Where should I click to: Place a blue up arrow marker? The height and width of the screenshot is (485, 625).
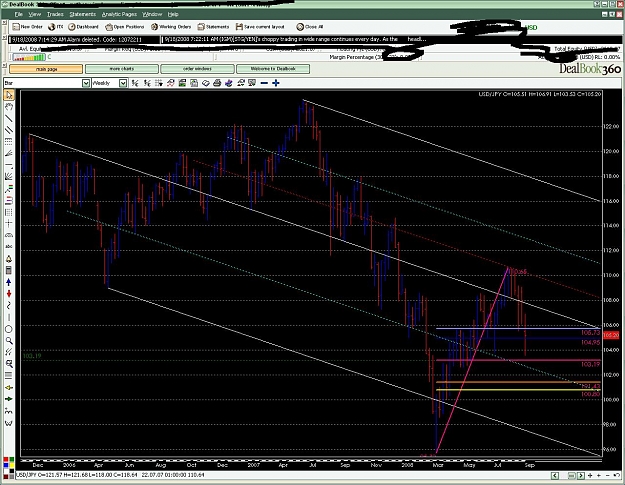[9, 282]
